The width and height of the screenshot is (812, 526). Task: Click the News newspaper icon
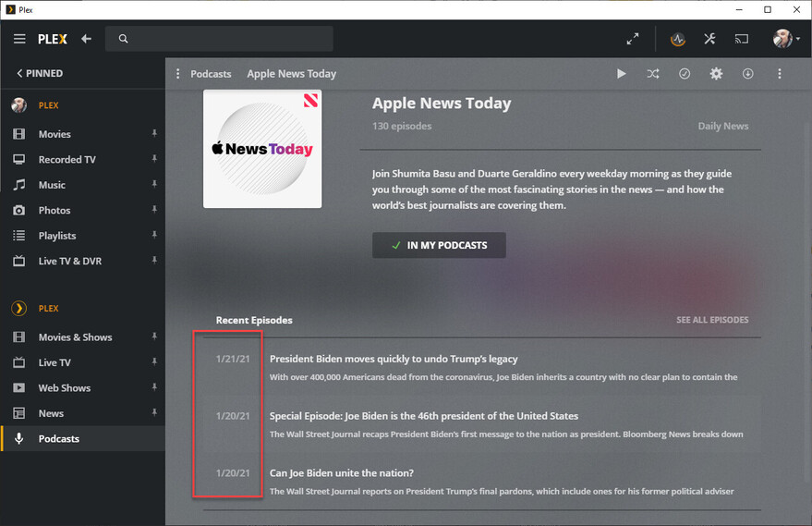pyautogui.click(x=19, y=413)
